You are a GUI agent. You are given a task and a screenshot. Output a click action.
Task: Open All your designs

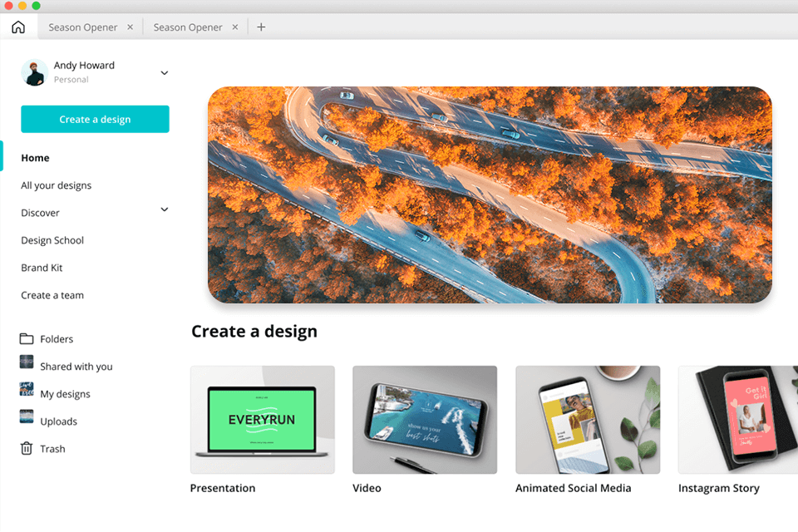click(56, 185)
